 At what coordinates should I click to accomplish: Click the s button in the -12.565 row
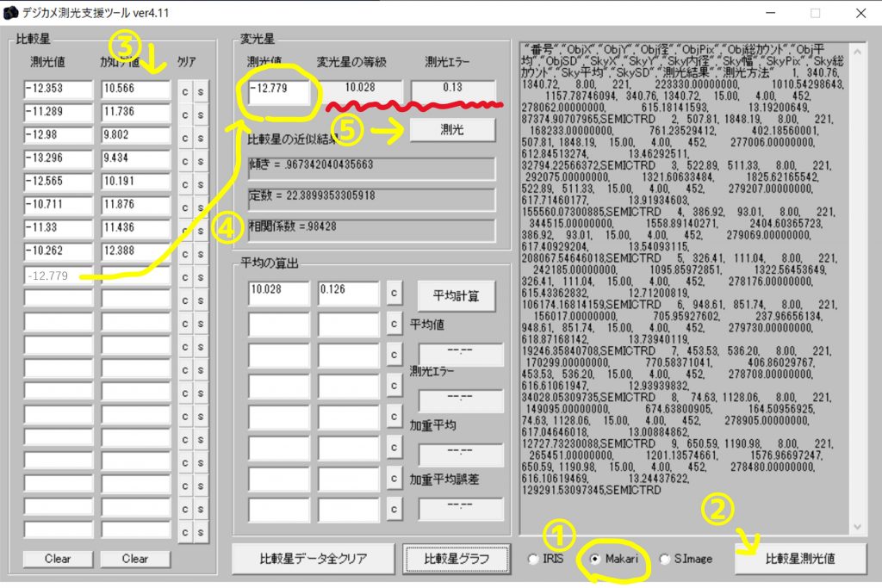[200, 184]
